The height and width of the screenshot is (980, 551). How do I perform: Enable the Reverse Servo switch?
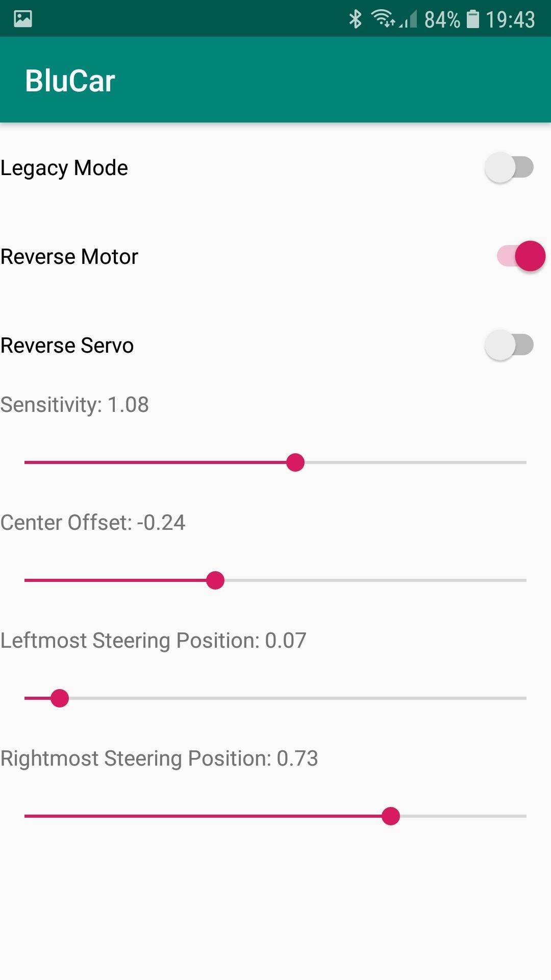point(509,345)
